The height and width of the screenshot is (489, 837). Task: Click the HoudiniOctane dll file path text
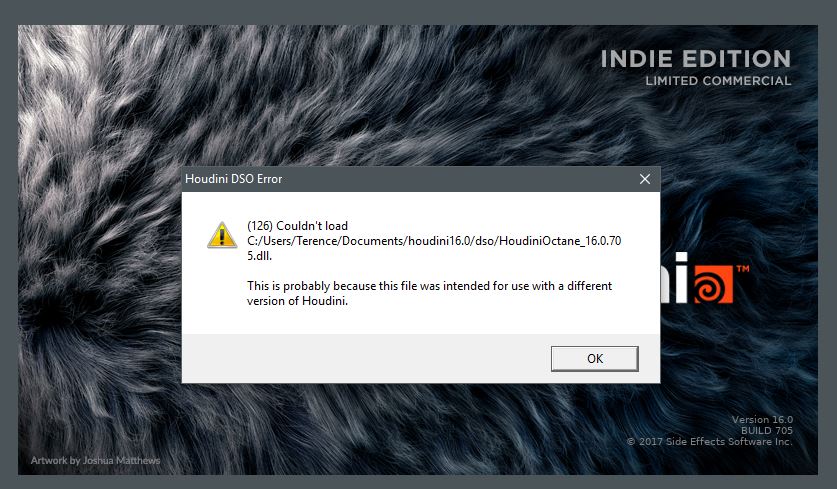(434, 241)
